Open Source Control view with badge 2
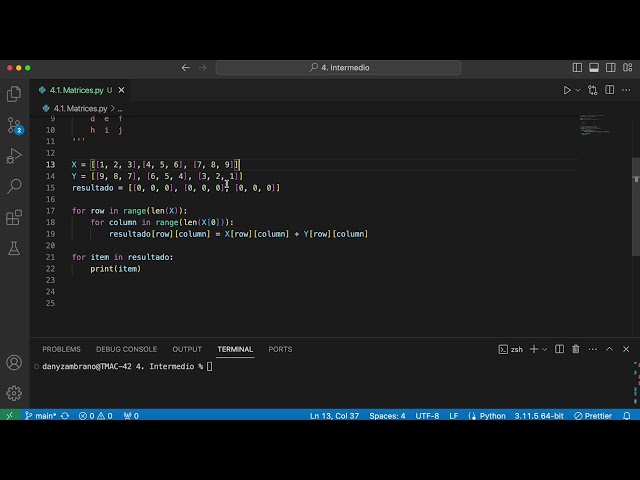Image resolution: width=640 pixels, height=480 pixels. coord(15,125)
